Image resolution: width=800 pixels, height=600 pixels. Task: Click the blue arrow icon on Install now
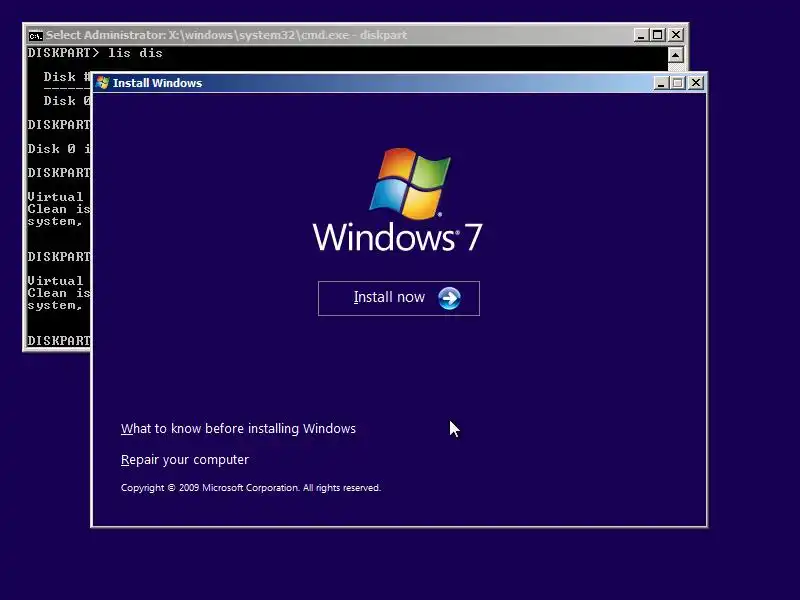[449, 298]
